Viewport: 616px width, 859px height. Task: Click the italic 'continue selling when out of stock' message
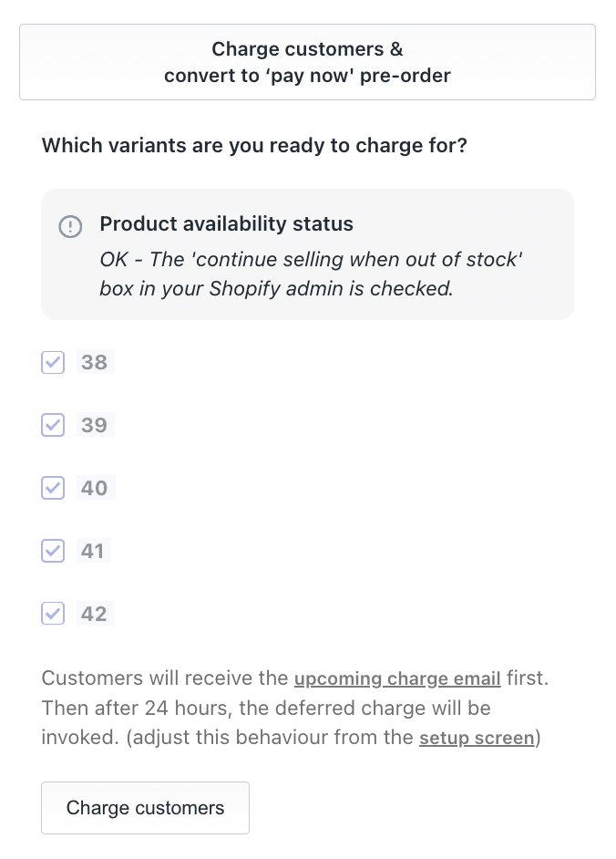click(x=311, y=274)
